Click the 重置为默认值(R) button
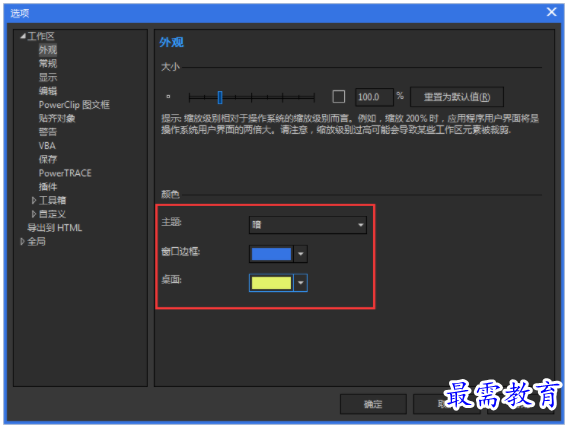568x426 pixels. 456,97
